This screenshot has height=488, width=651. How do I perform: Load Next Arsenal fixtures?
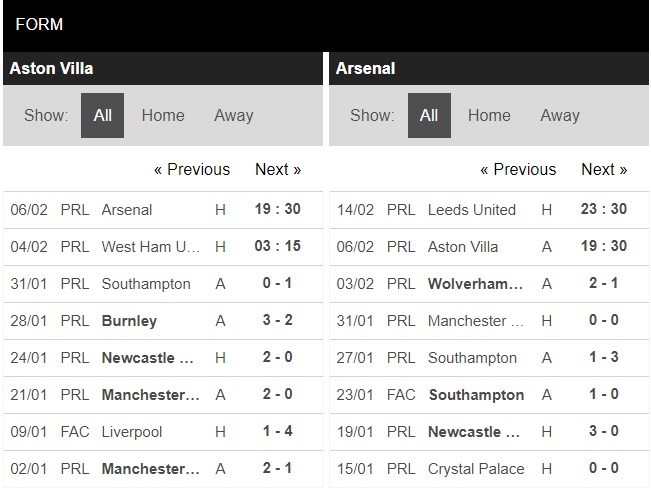pos(604,169)
